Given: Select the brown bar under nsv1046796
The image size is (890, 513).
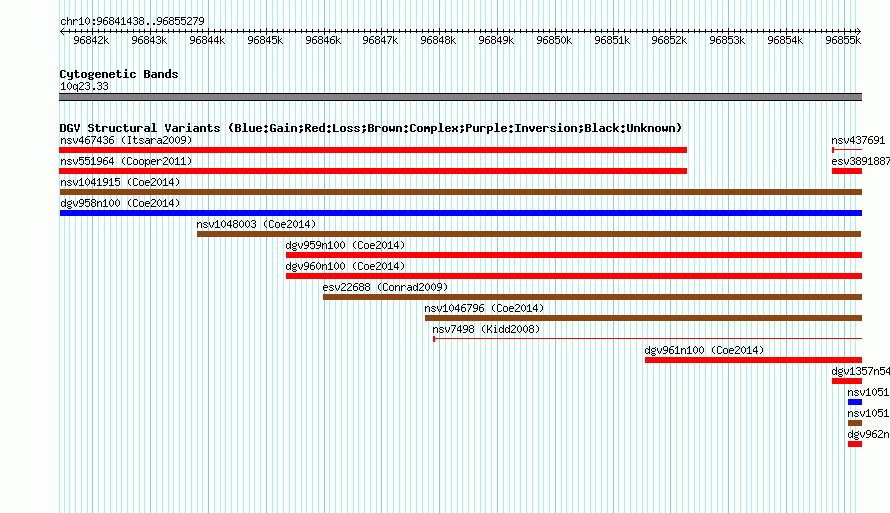Looking at the screenshot, I should tap(644, 318).
